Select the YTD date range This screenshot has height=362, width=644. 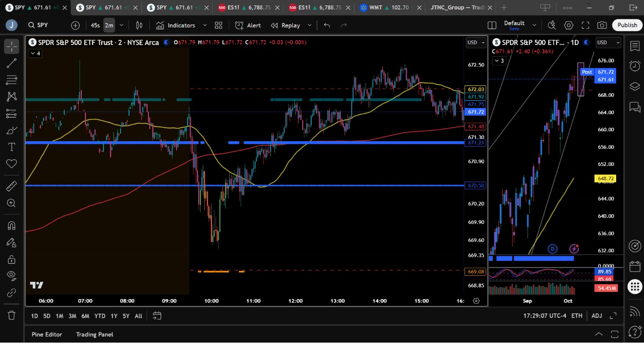[100, 316]
